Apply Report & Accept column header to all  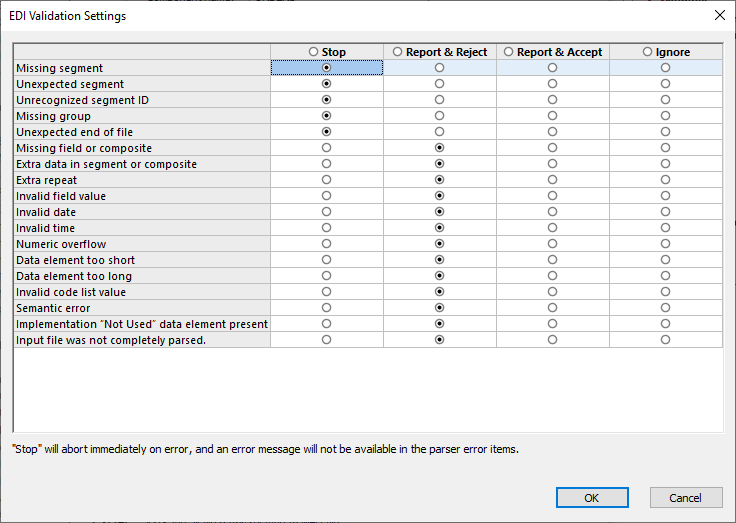tap(509, 52)
